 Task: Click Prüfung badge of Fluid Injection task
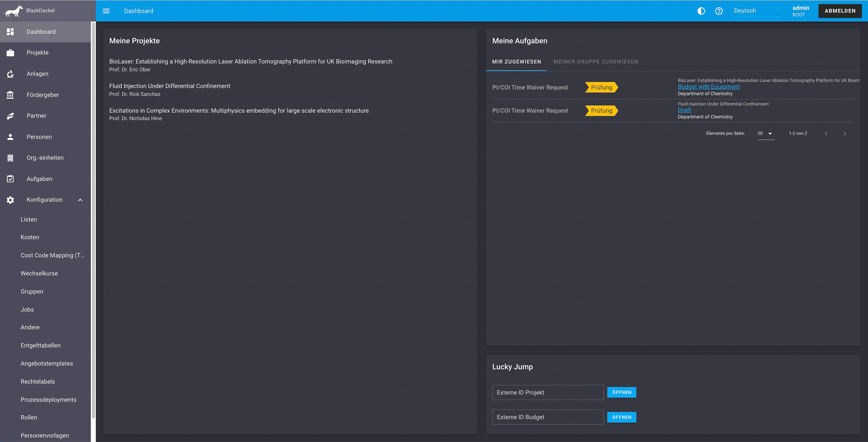click(602, 111)
